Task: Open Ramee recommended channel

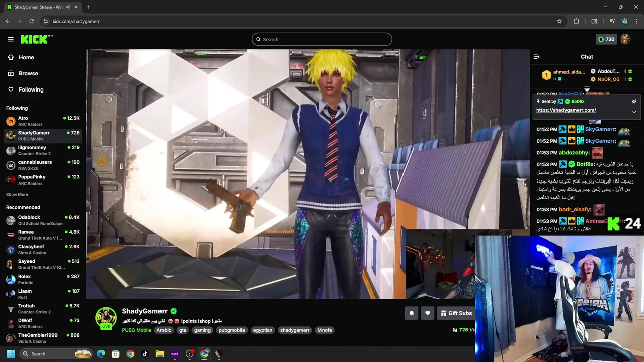Action: point(43,235)
